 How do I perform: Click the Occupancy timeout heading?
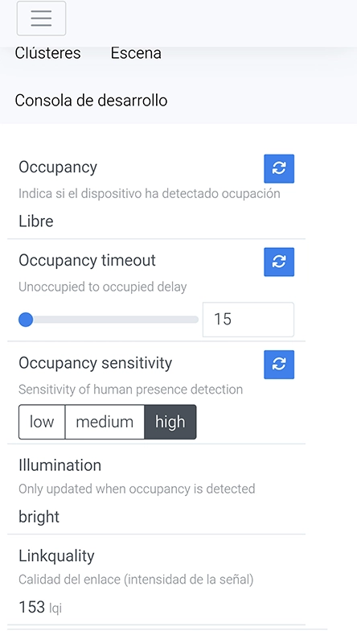87,260
